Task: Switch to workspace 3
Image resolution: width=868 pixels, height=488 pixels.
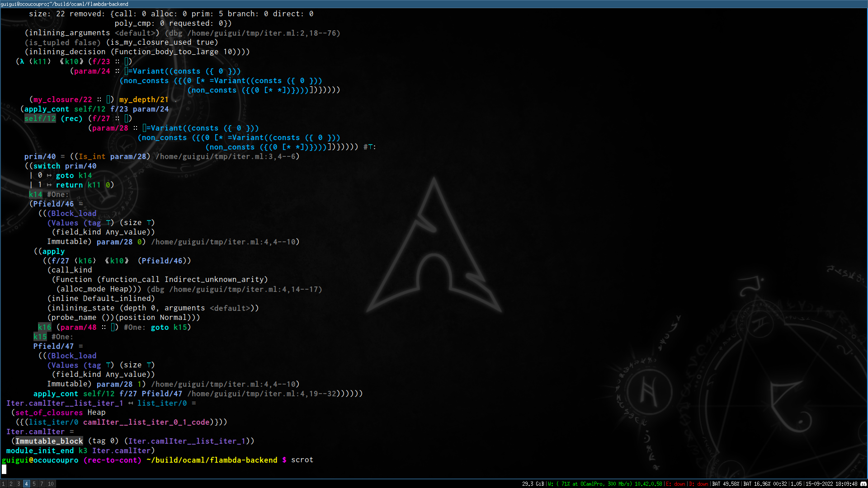Action: [x=19, y=484]
